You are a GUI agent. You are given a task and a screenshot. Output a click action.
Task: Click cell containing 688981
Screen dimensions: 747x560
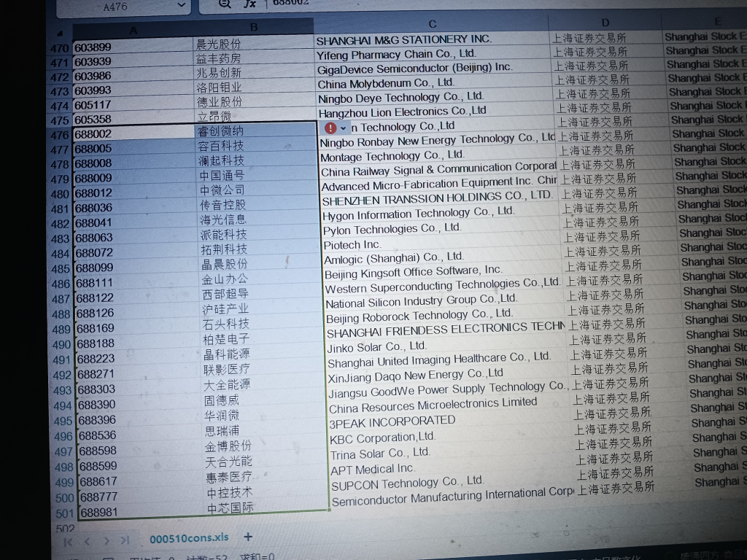(x=142, y=513)
